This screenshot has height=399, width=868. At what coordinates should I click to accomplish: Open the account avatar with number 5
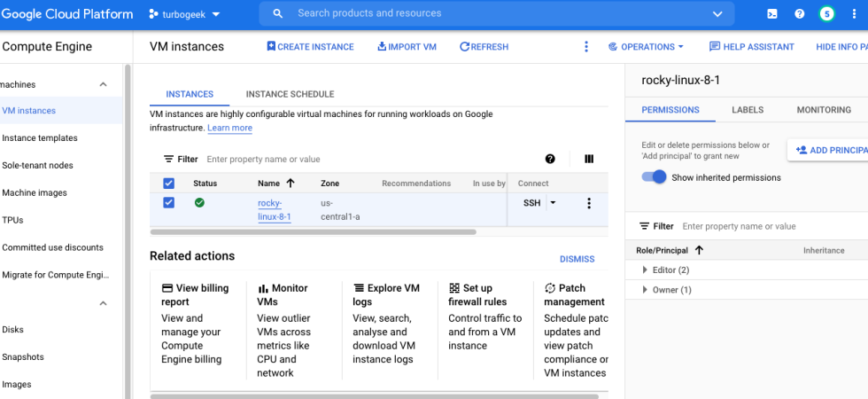pyautogui.click(x=827, y=14)
